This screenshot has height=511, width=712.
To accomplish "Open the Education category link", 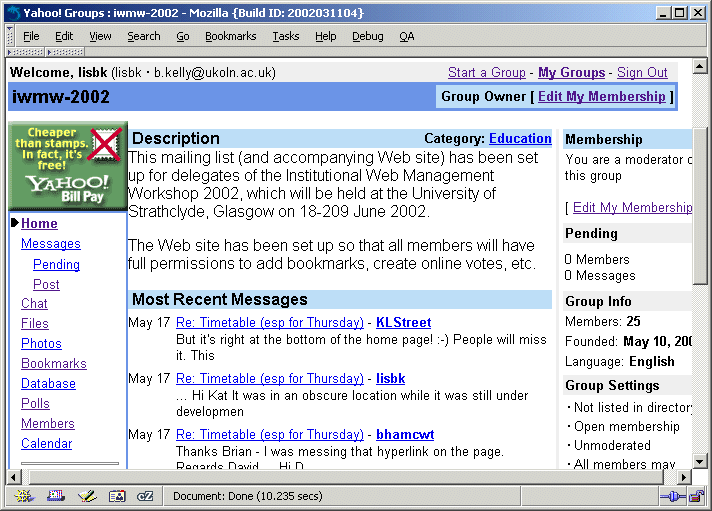I will point(520,139).
